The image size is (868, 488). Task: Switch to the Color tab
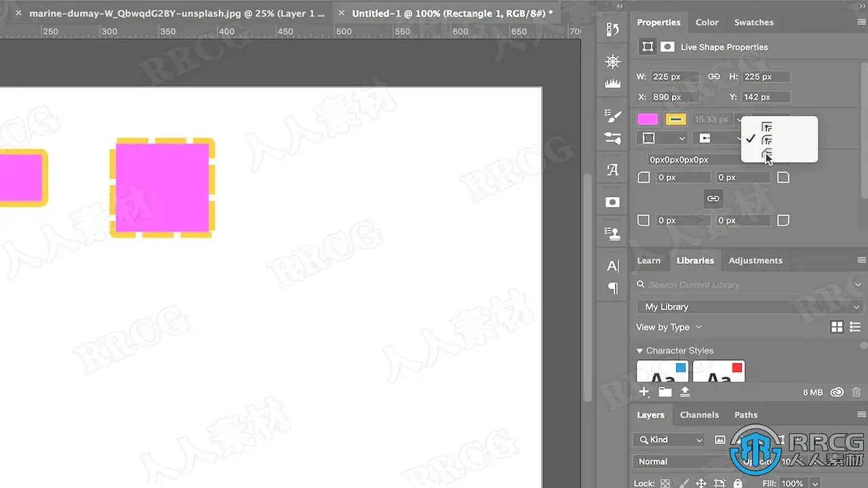point(707,22)
